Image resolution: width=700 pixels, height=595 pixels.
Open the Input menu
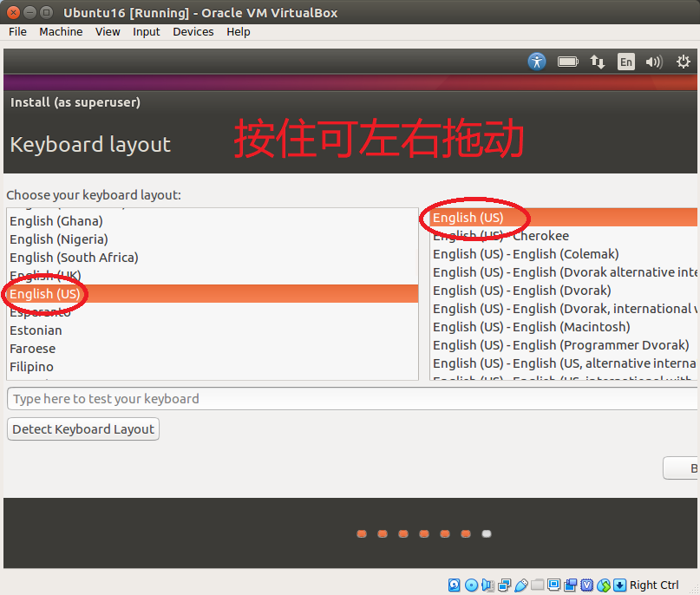(146, 32)
